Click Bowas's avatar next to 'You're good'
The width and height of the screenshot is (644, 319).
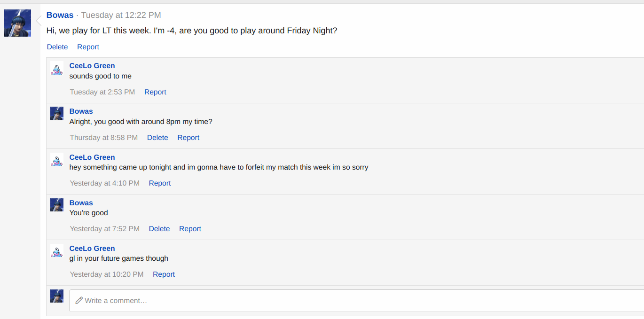point(57,205)
